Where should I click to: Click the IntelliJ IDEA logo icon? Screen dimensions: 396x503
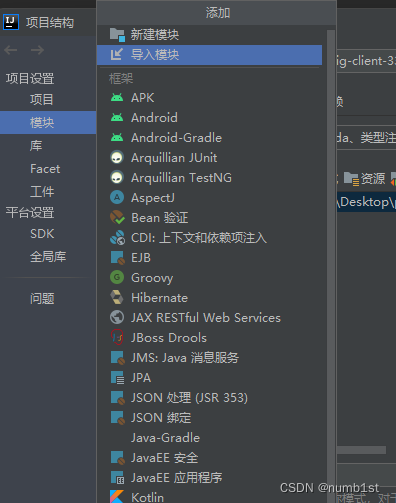point(11,22)
